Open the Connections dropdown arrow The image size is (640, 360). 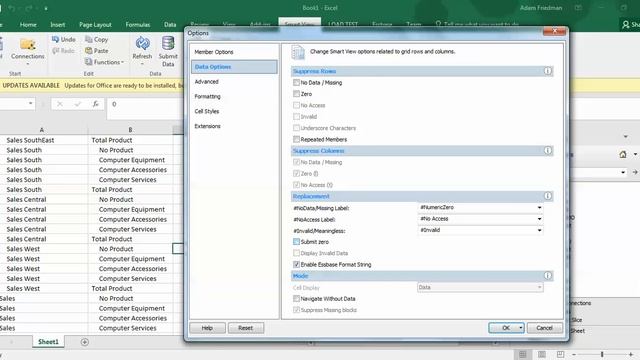point(28,64)
